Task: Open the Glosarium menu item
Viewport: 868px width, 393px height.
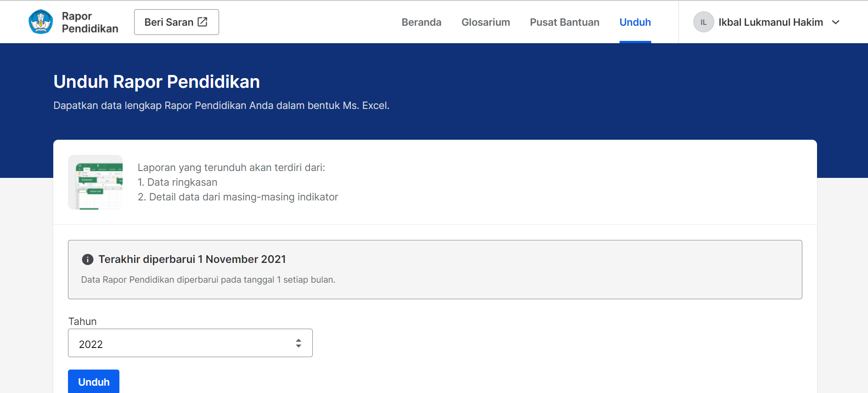Action: tap(485, 22)
